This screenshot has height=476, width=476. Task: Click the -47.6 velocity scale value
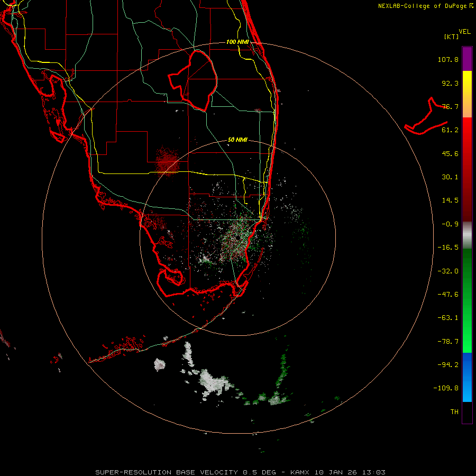click(x=448, y=295)
